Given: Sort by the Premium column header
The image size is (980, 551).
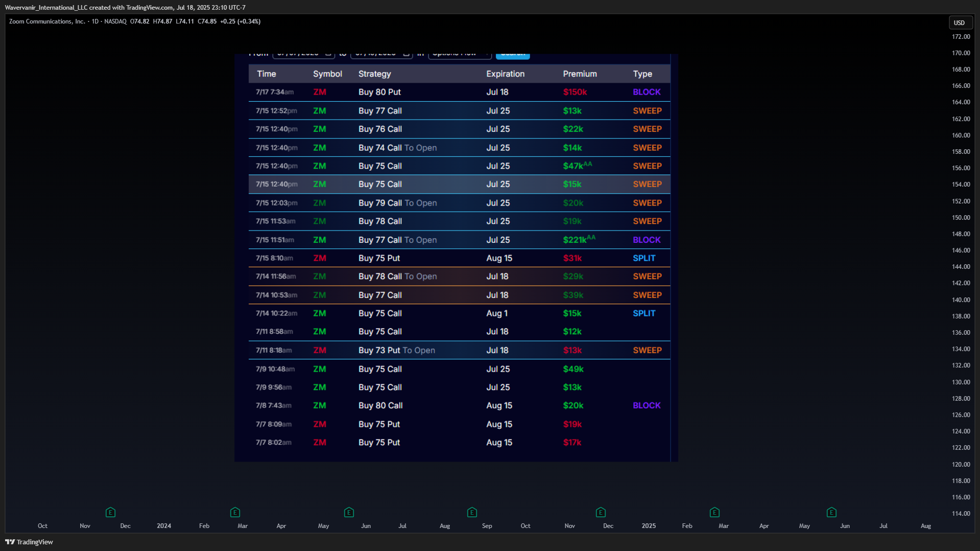Looking at the screenshot, I should coord(580,74).
